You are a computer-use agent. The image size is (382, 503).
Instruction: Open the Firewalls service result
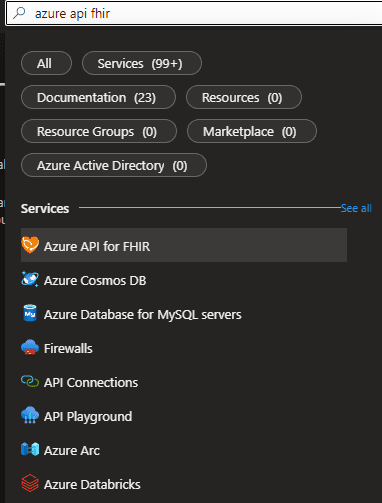(184, 348)
